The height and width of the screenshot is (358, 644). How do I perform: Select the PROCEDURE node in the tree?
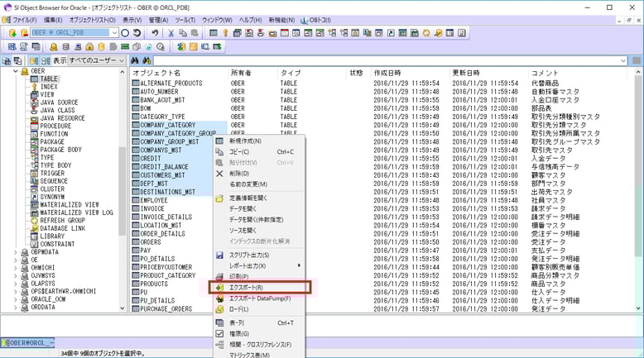[55, 126]
